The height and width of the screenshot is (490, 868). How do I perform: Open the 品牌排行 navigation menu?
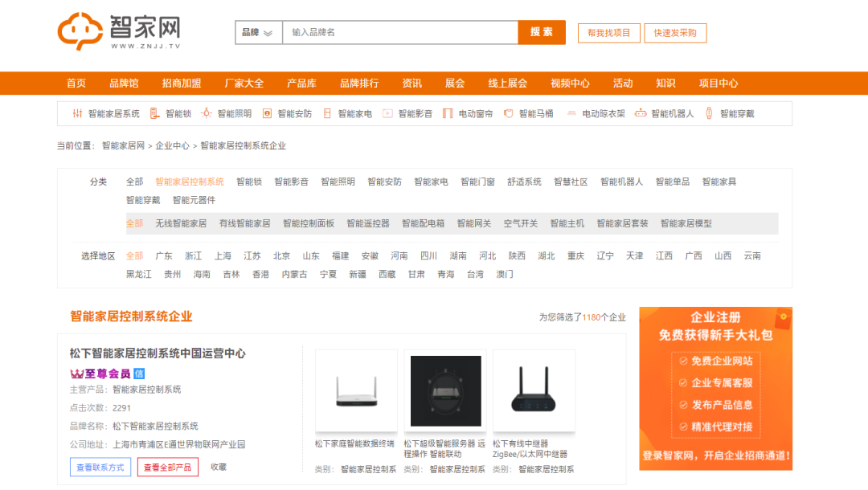[359, 84]
